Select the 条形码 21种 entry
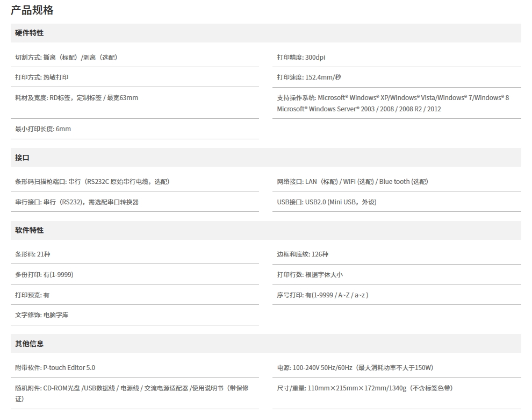This screenshot has height=420, width=532. coord(32,254)
